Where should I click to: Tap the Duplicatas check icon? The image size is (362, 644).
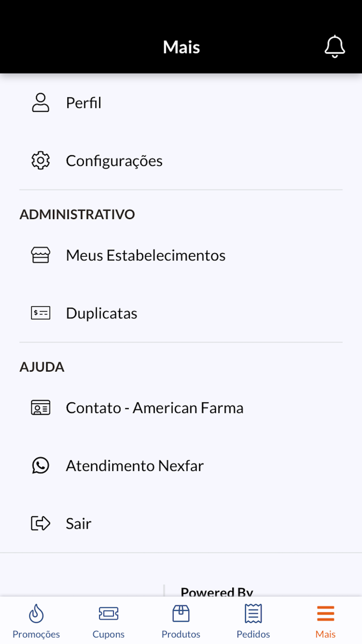click(x=40, y=313)
